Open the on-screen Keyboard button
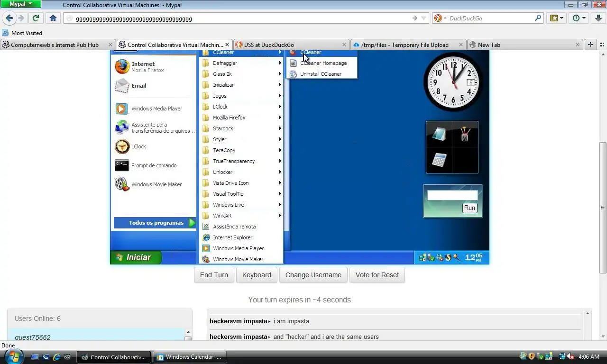This screenshot has height=364, width=607. point(257,275)
